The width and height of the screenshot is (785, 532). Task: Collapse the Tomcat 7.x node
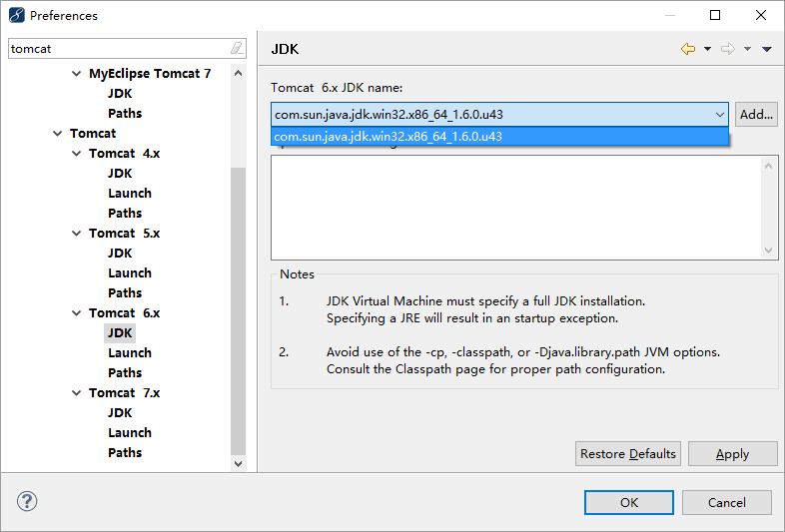click(77, 393)
